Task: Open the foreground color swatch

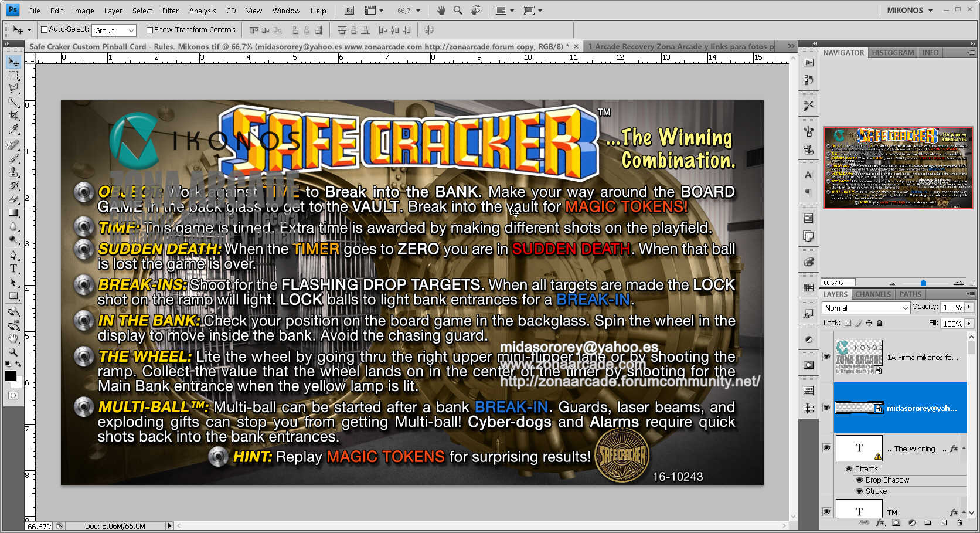Action: (10, 375)
